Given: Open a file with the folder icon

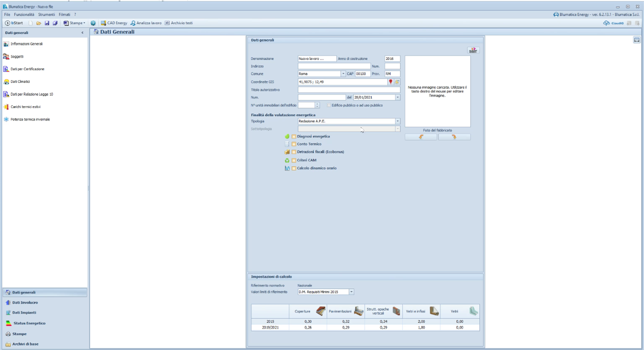Looking at the screenshot, I should [38, 23].
